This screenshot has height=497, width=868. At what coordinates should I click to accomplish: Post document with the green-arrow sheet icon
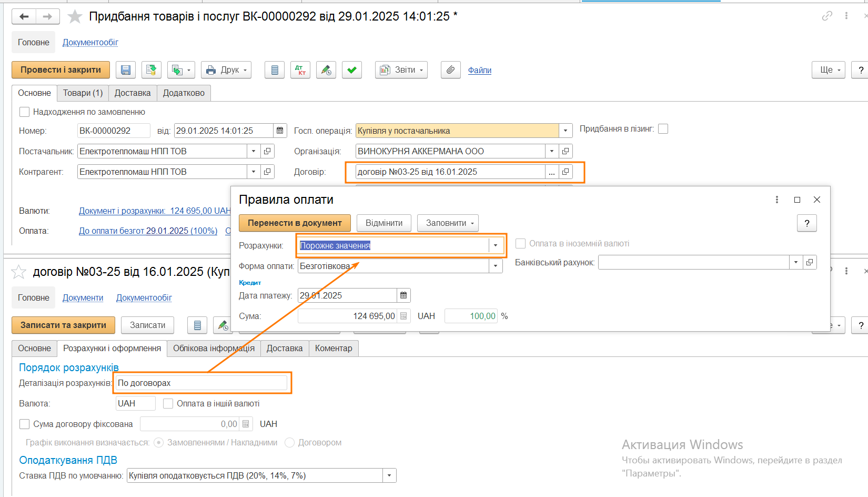click(x=151, y=69)
